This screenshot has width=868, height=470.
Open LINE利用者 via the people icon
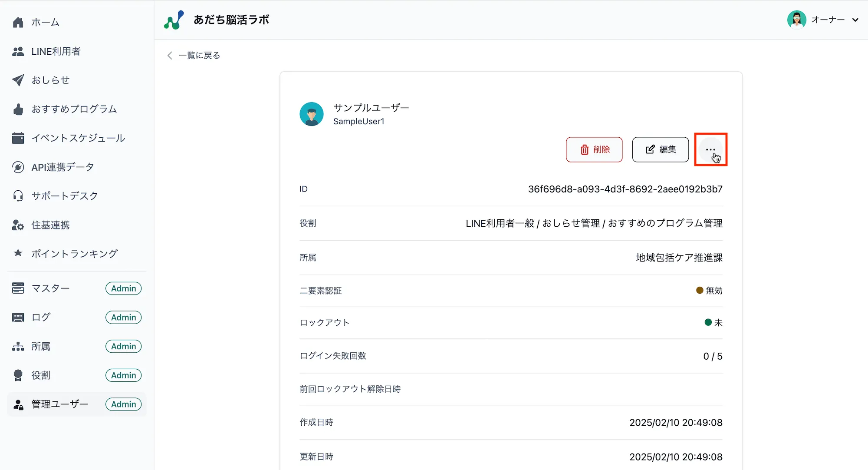tap(18, 51)
